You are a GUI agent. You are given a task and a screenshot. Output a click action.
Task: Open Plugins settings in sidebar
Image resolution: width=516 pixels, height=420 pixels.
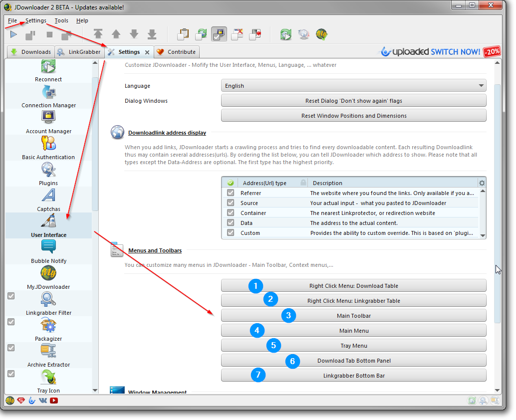tap(48, 174)
